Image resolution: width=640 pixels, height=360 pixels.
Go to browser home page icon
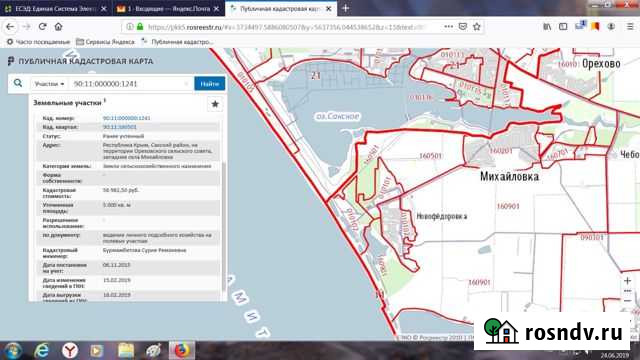point(58,27)
